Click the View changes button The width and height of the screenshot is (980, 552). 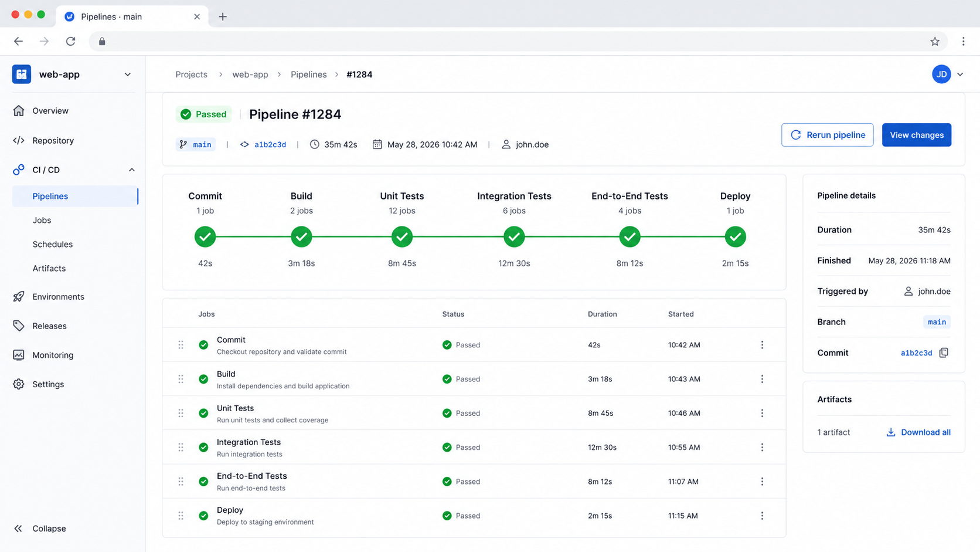pyautogui.click(x=917, y=135)
